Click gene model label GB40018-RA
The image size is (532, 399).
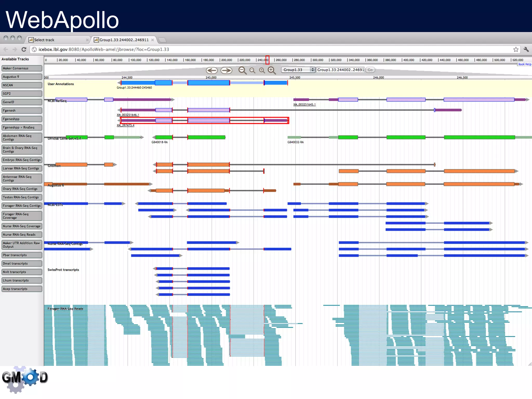159,142
